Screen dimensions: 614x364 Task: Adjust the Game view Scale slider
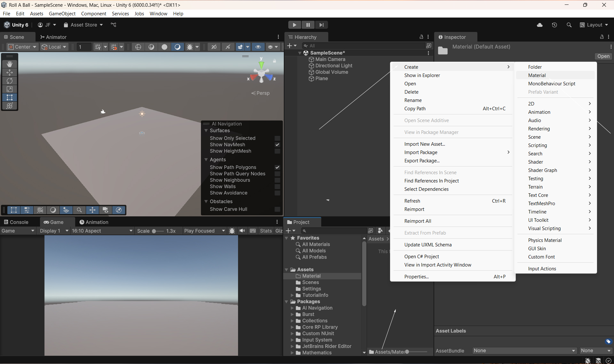tap(154, 231)
